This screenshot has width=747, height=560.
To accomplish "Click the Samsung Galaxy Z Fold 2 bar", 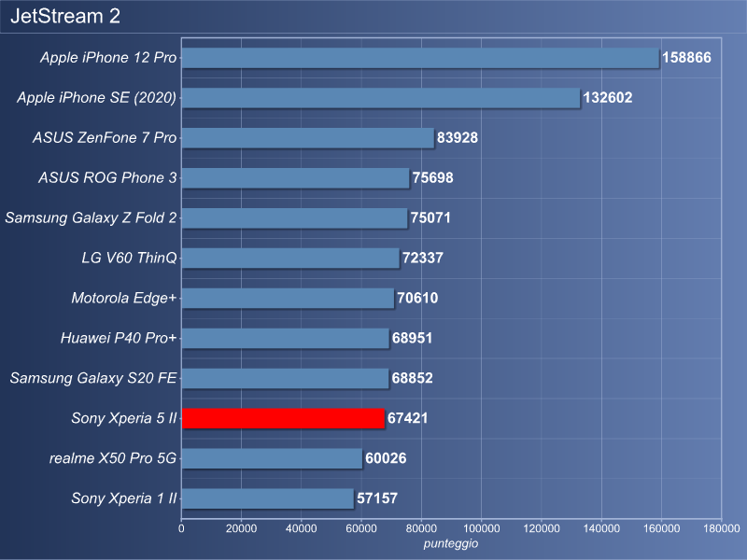I will click(x=294, y=217).
